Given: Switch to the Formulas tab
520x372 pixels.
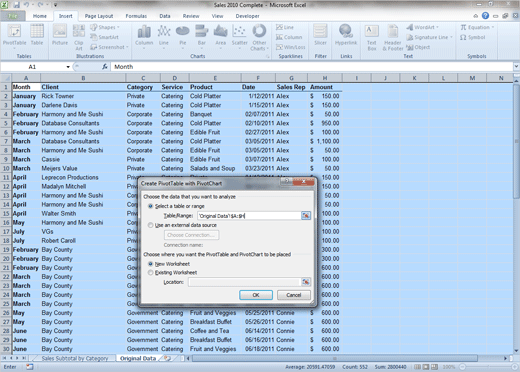Looking at the screenshot, I should point(136,16).
